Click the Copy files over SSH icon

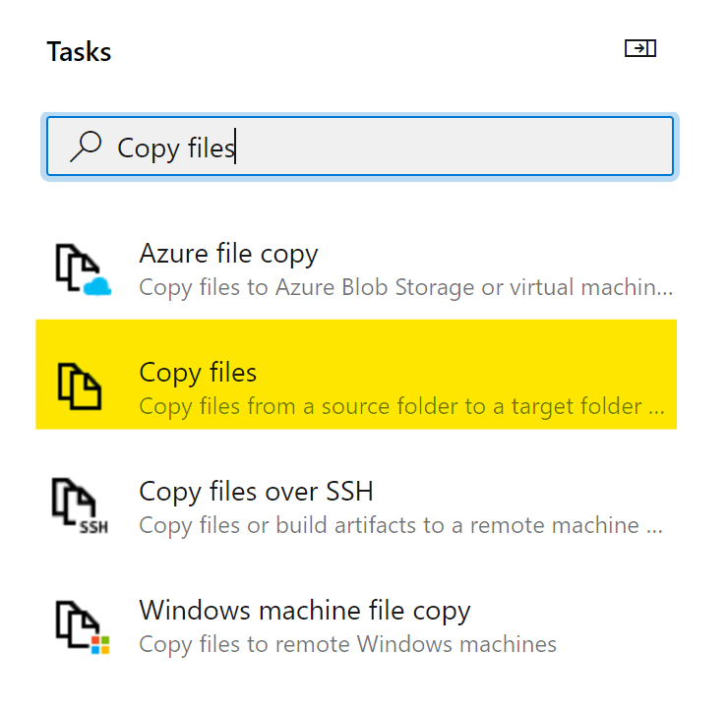click(79, 504)
